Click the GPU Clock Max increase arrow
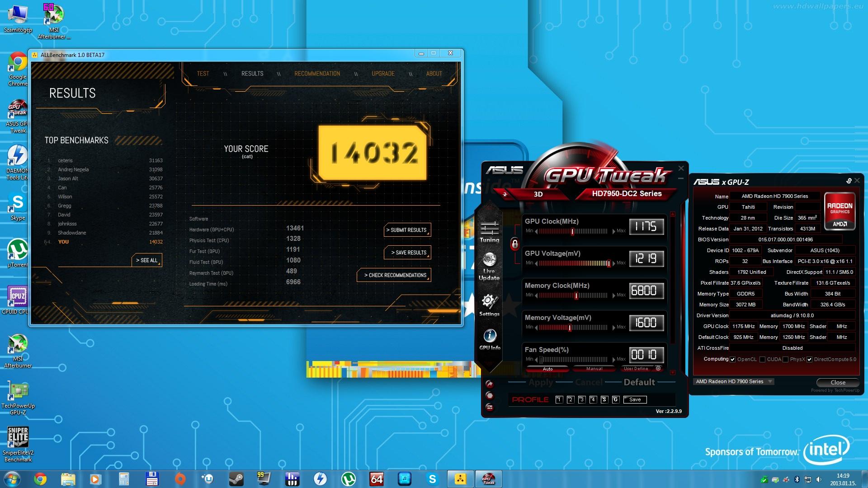Screen dimensions: 868x488 [x=613, y=231]
